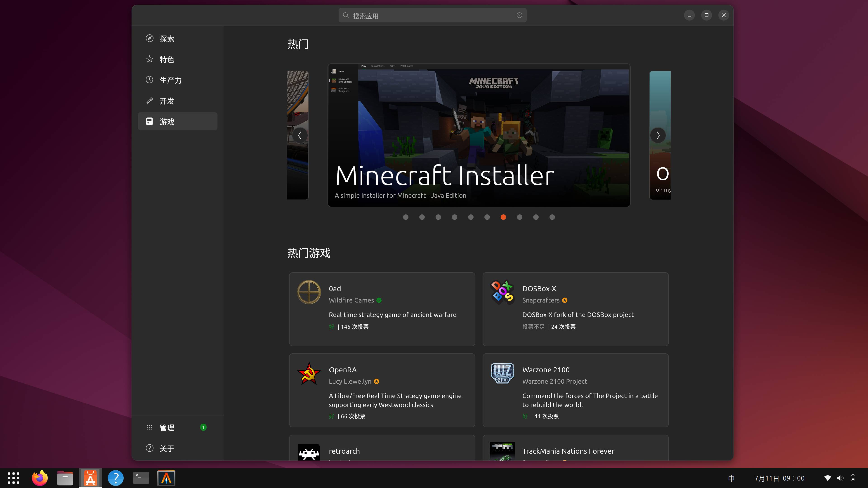Open the TrackMania Nations Forever title

tap(568, 451)
